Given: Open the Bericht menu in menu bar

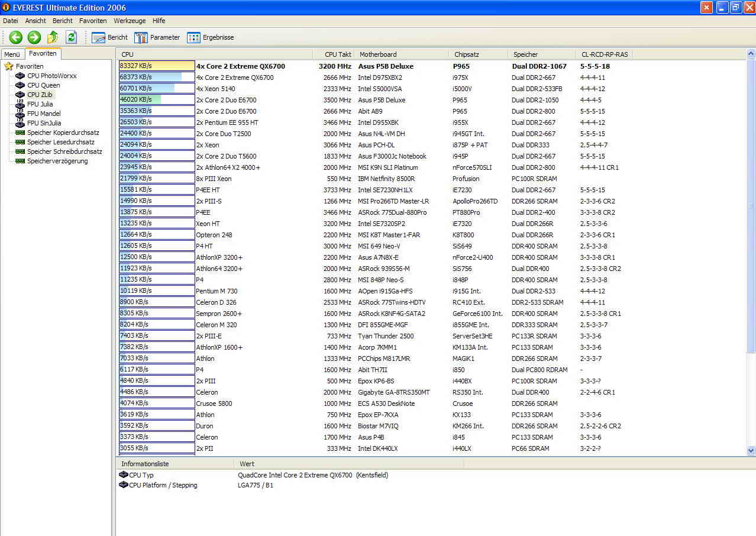Looking at the screenshot, I should coord(63,21).
